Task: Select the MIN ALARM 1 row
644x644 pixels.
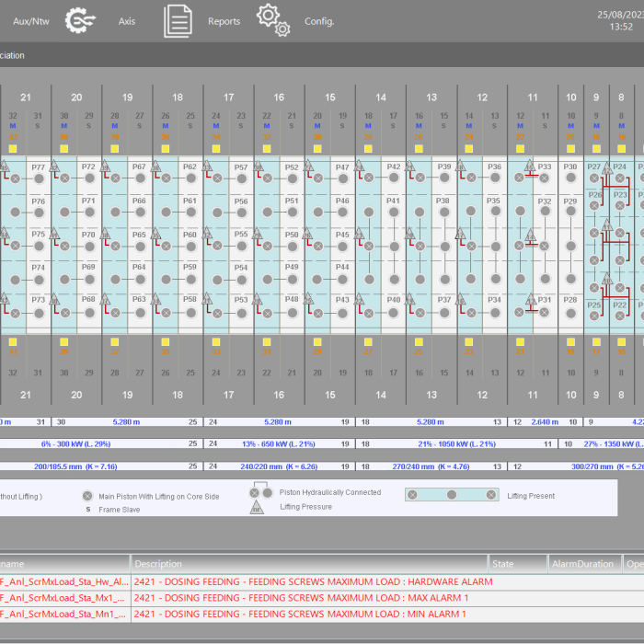Action: [x=301, y=614]
